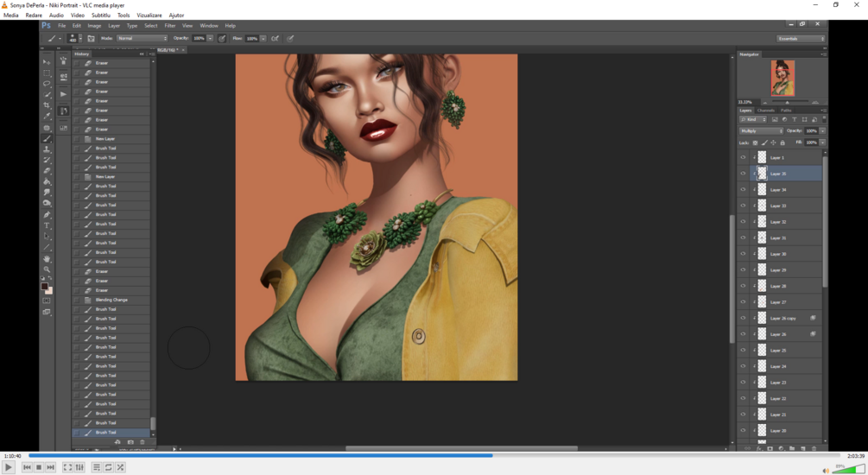Set history brush source for Blending Change
Image resolution: width=868 pixels, height=475 pixels.
point(76,300)
